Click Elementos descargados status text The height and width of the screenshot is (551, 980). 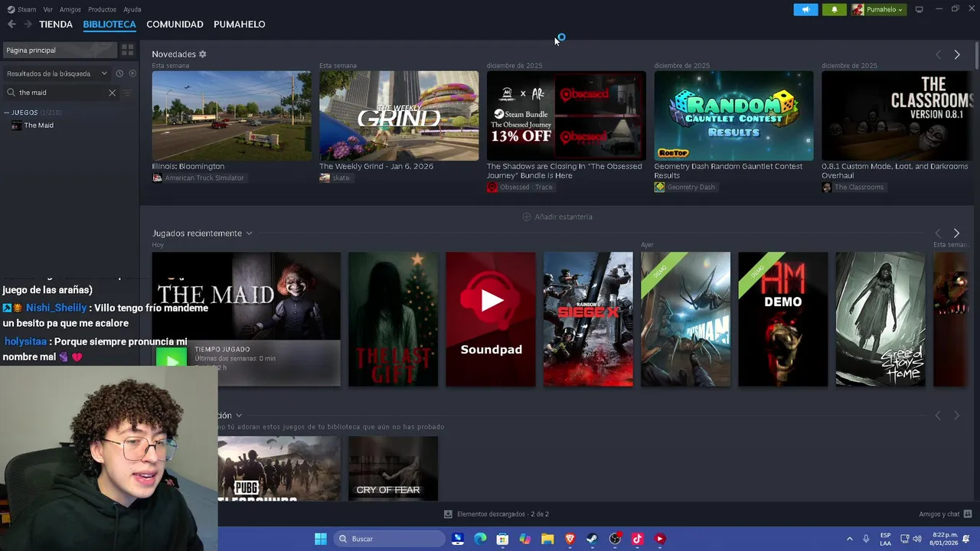point(502,514)
